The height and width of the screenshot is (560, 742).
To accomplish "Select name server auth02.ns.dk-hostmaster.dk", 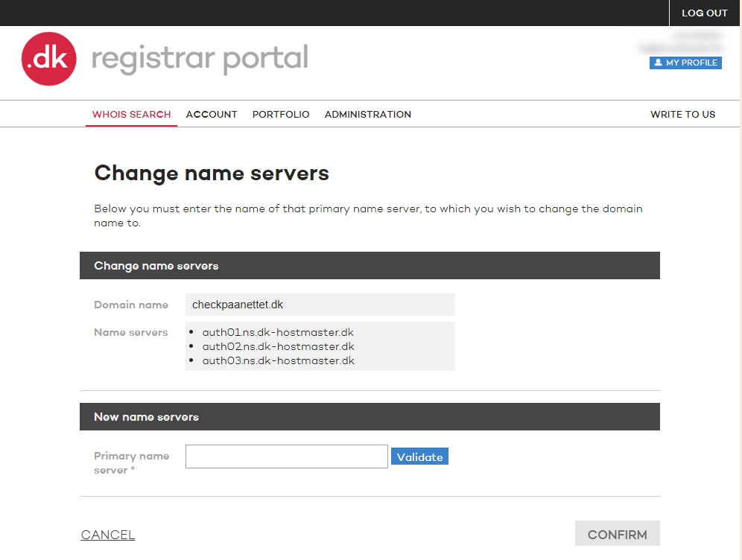I will coord(278,346).
